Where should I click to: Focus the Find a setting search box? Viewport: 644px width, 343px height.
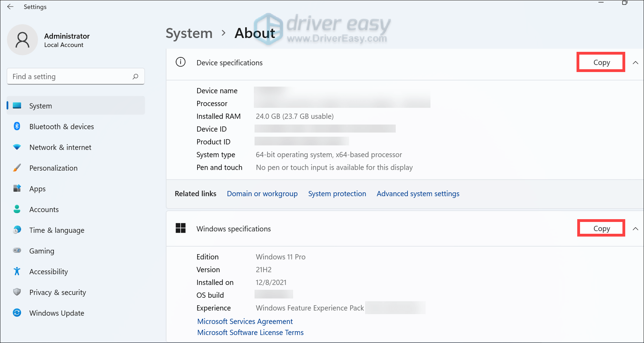pyautogui.click(x=76, y=77)
